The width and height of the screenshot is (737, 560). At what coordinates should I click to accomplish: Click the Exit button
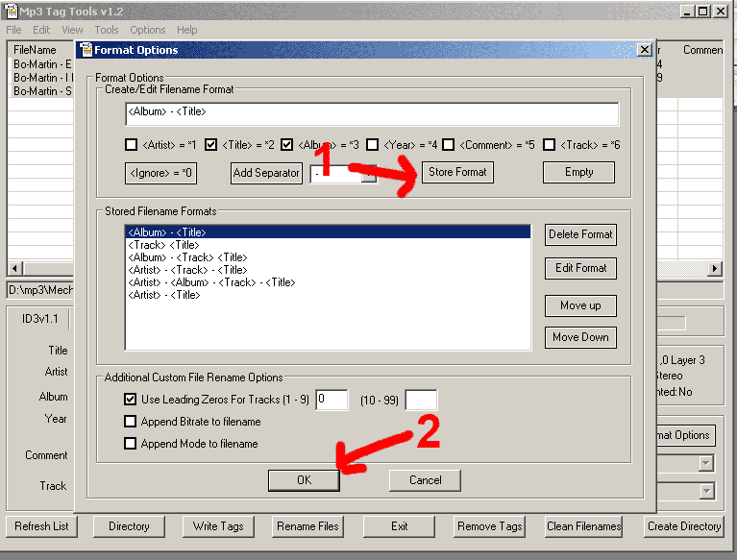tap(399, 526)
